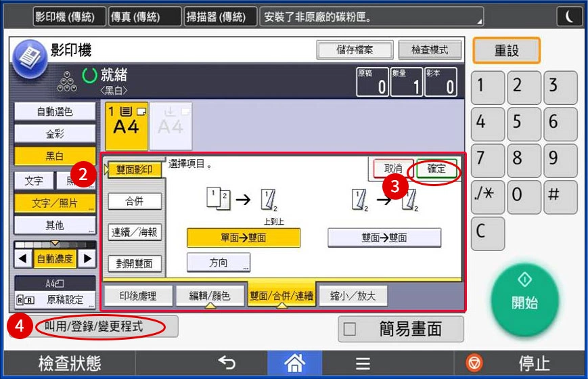Screen dimensions: 588x379
Task: Tap 檢查狀態 check status
Action: (x=70, y=363)
